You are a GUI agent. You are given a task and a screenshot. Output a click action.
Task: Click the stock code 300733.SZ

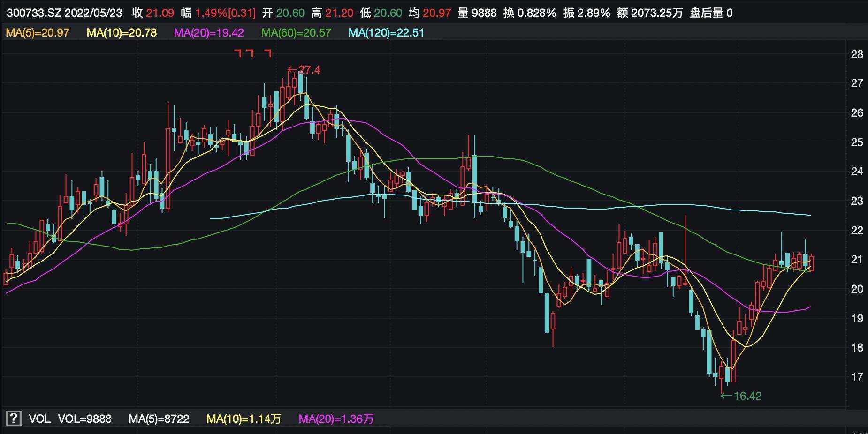coord(34,13)
